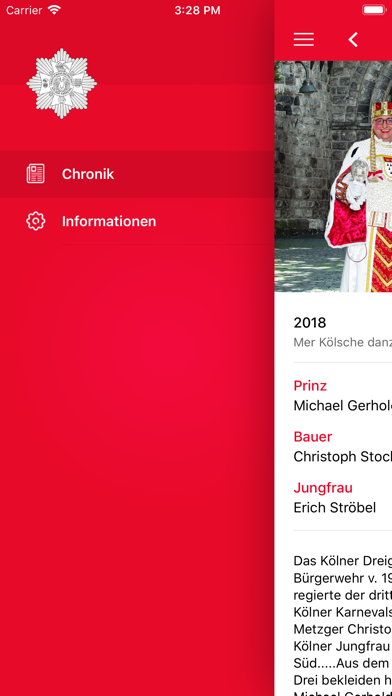Tap the name Erich Ströbel
This screenshot has width=392, height=696.
point(335,507)
